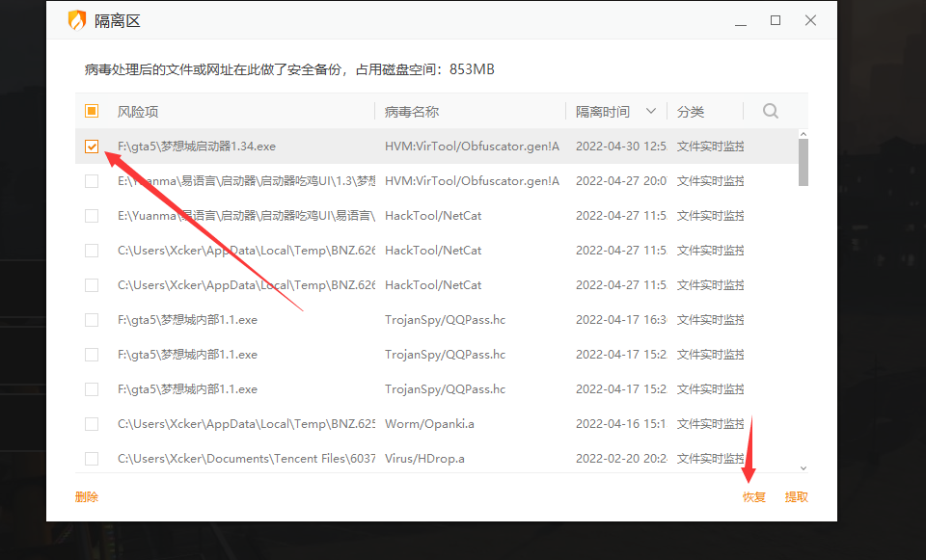Click the 恢复 restore link
The height and width of the screenshot is (560, 926).
754,496
